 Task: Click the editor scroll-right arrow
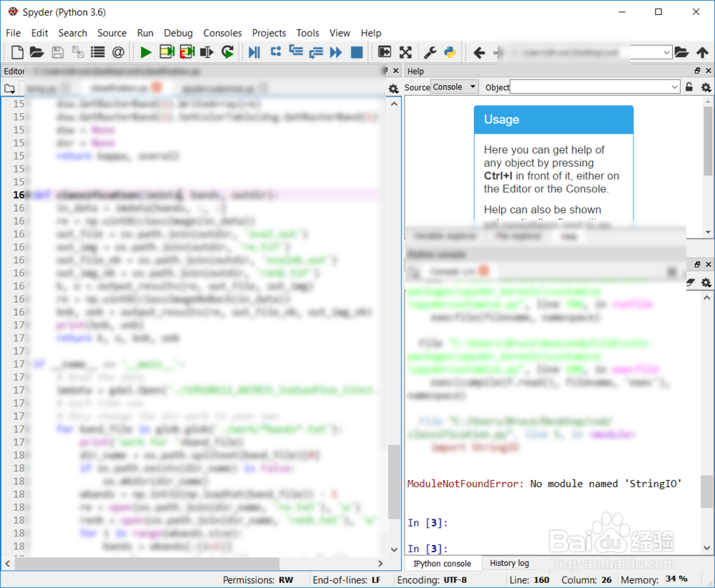(x=380, y=564)
